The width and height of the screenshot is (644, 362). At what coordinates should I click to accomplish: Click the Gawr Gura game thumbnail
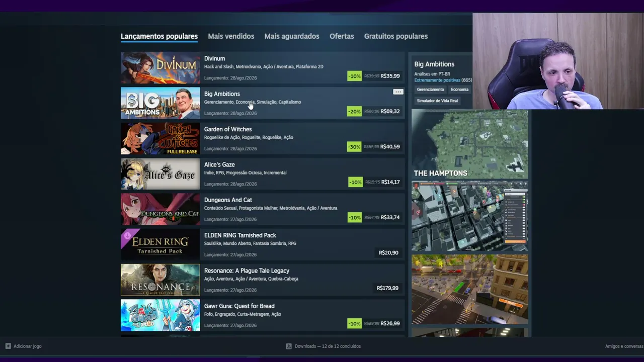tap(160, 315)
